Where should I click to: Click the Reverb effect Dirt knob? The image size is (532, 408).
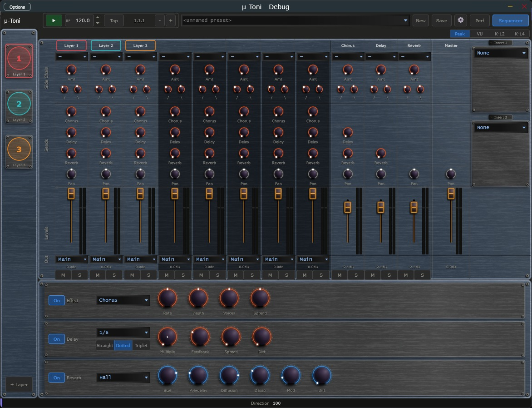[x=322, y=375]
